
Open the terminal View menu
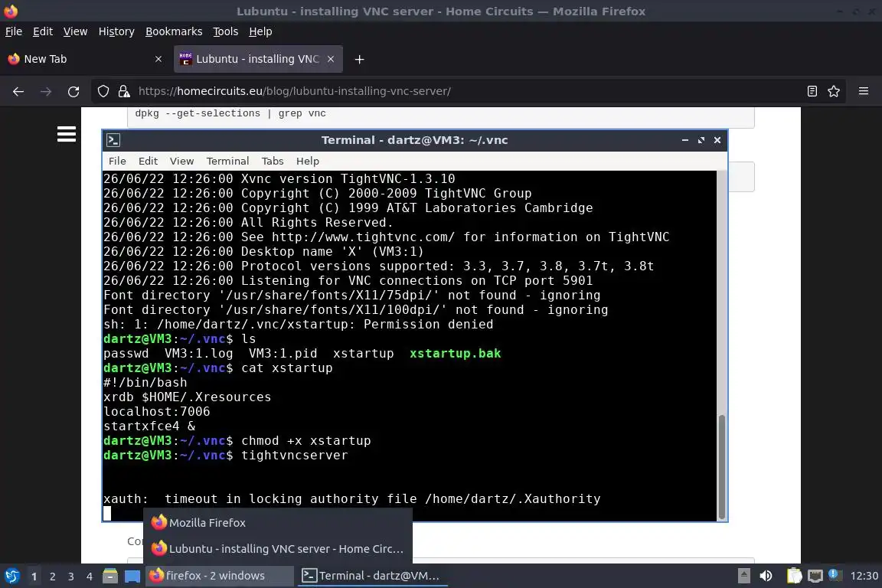(181, 161)
